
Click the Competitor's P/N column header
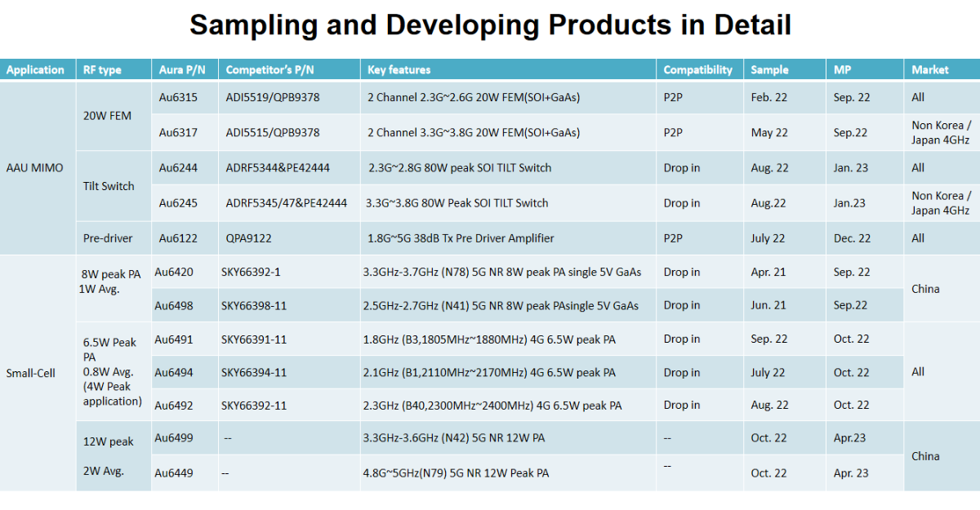pyautogui.click(x=266, y=70)
